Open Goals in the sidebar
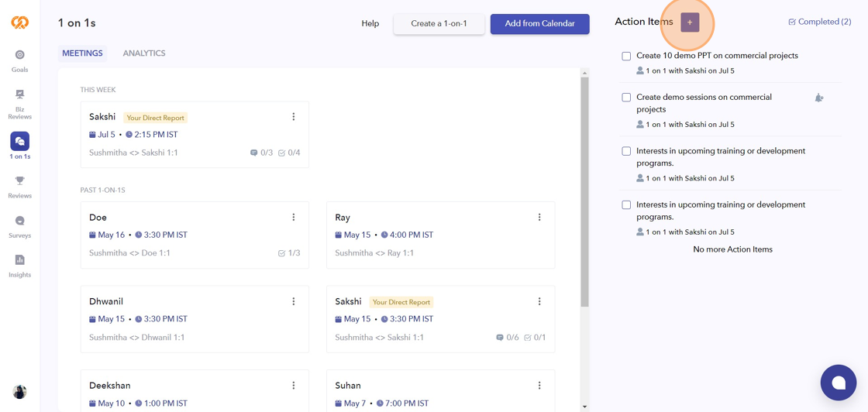 point(20,61)
